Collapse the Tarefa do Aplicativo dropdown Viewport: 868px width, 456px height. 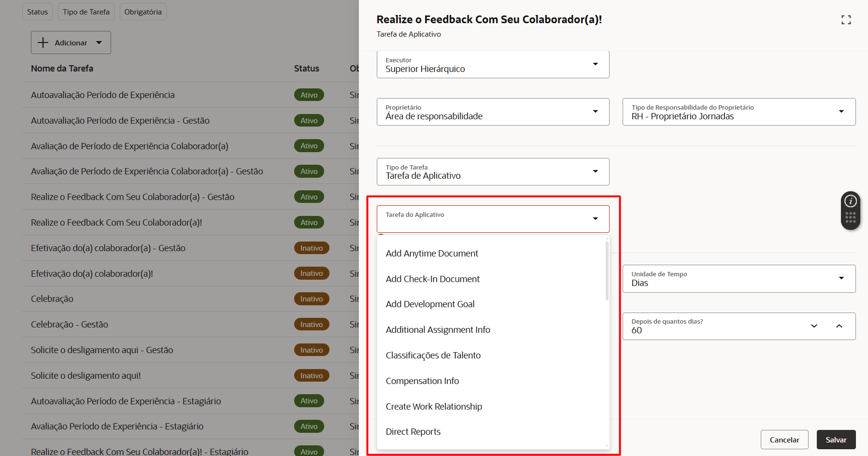tap(595, 219)
